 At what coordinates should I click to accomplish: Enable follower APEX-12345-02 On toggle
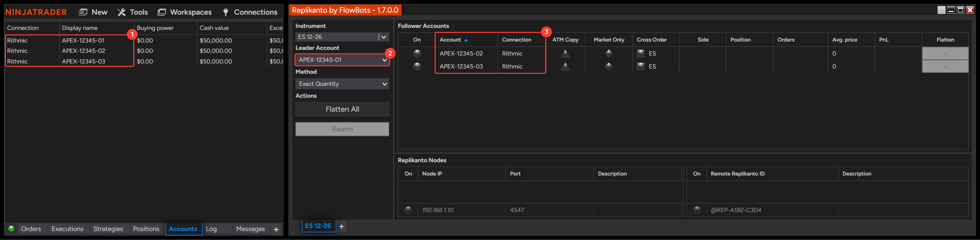coord(417,53)
